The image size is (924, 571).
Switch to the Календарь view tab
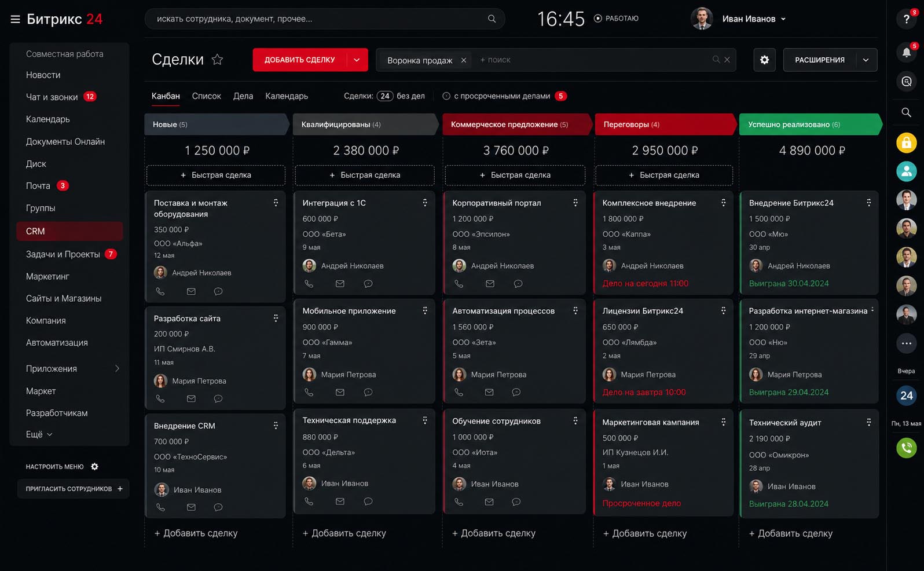pos(287,96)
